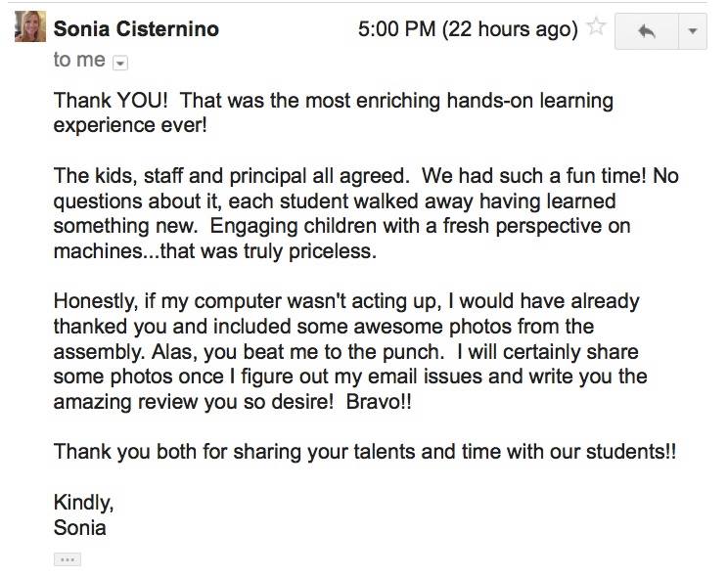
Task: Click the "5:00 PM (22 hours ago)" timestamp
Action: (x=468, y=29)
